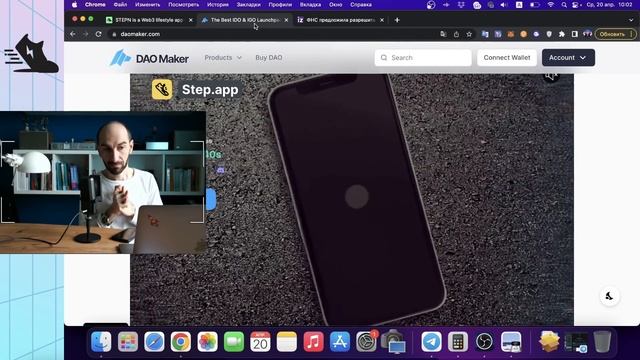The image size is (640, 360).
Task: Open Calculator from the Dock
Action: [458, 342]
